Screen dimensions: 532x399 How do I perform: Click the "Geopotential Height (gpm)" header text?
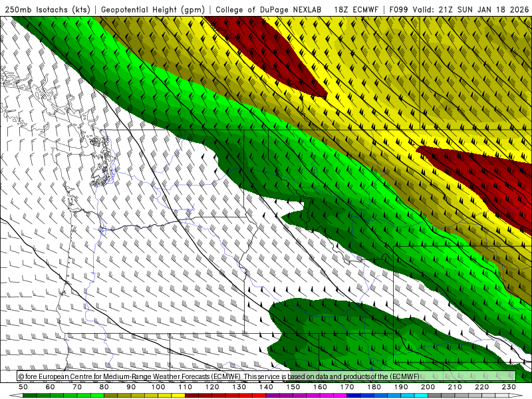(x=153, y=10)
